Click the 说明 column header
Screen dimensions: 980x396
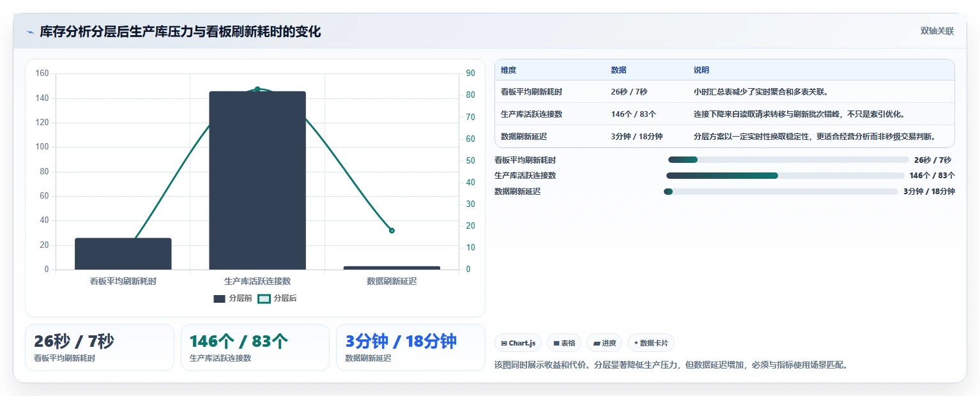pyautogui.click(x=701, y=70)
